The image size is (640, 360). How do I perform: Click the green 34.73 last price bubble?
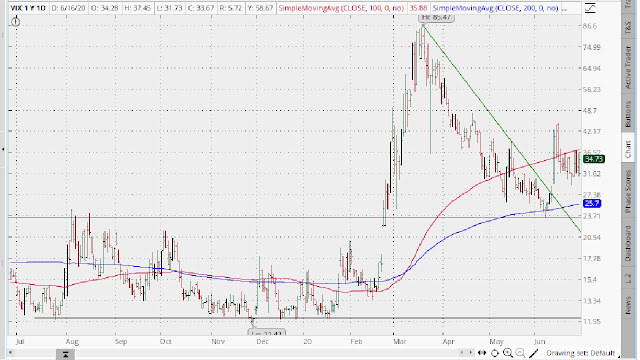593,159
